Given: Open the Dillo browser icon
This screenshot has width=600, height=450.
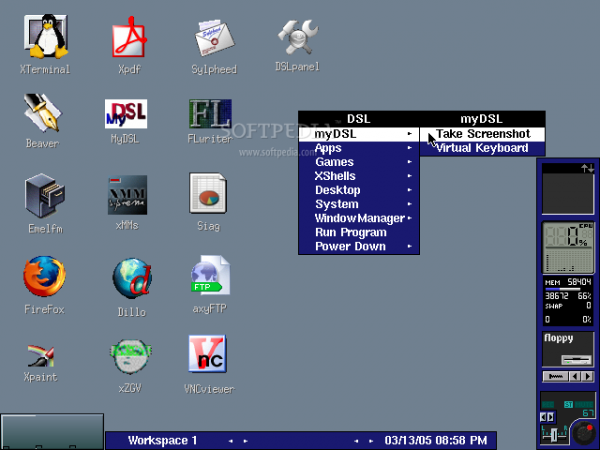Looking at the screenshot, I should pos(130,279).
